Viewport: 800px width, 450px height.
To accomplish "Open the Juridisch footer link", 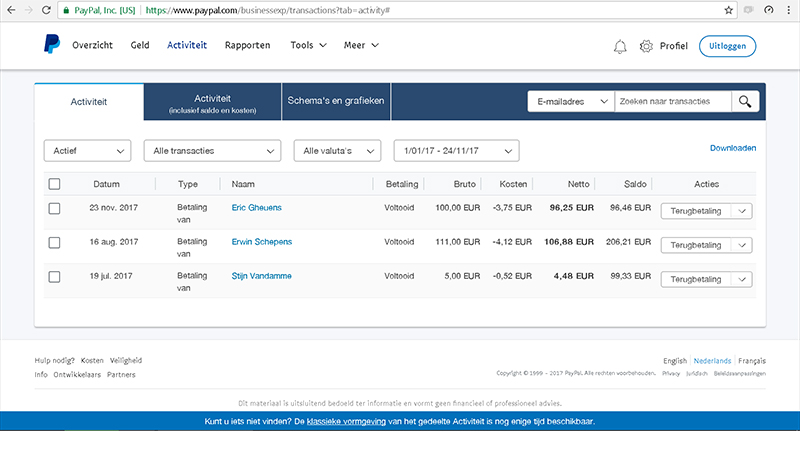I will pyautogui.click(x=696, y=373).
